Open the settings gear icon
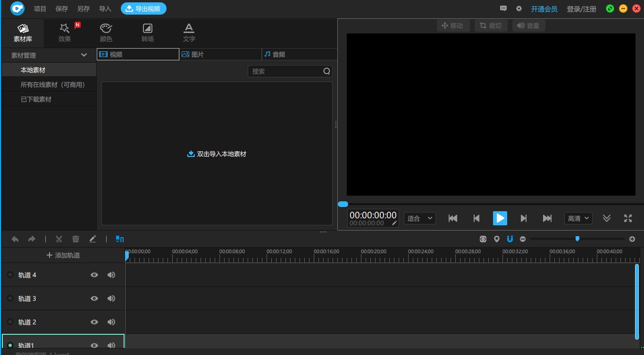 pyautogui.click(x=519, y=8)
